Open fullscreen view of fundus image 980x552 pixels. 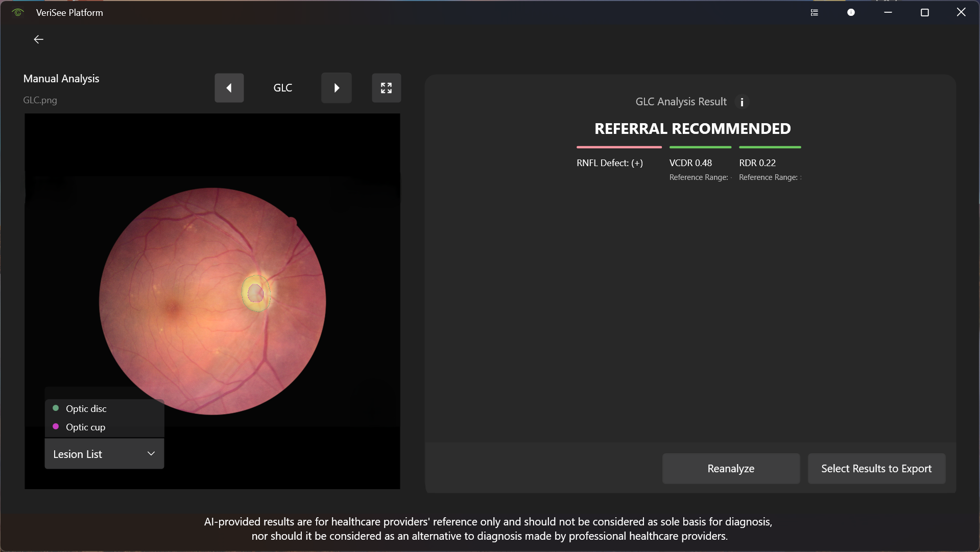pyautogui.click(x=386, y=88)
